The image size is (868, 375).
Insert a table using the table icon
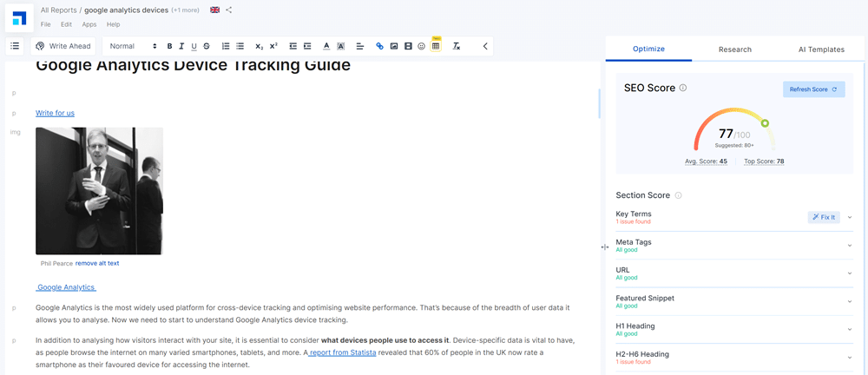coord(436,46)
